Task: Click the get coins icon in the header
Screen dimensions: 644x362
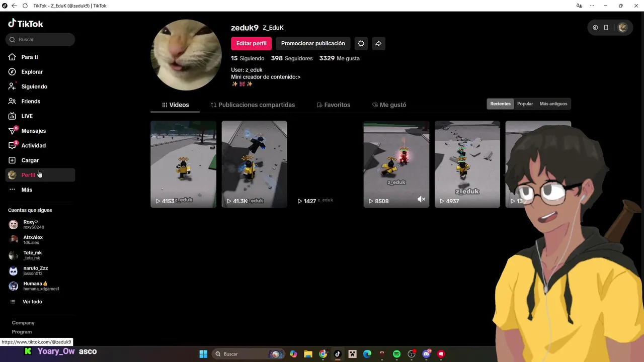Action: (595, 28)
